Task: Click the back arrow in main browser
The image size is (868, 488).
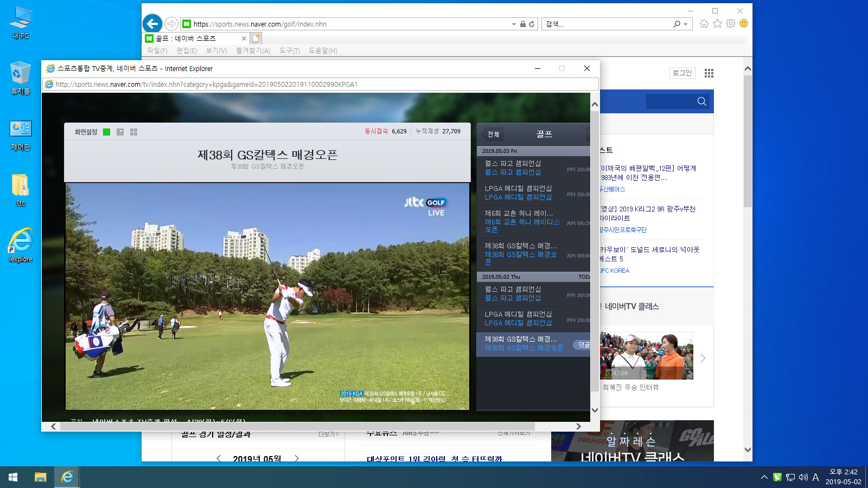Action: pos(152,24)
